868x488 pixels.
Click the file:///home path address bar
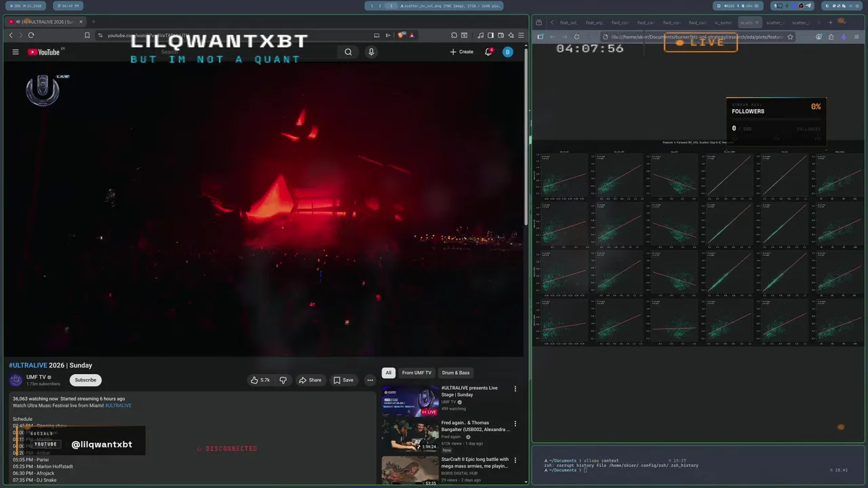tap(698, 37)
